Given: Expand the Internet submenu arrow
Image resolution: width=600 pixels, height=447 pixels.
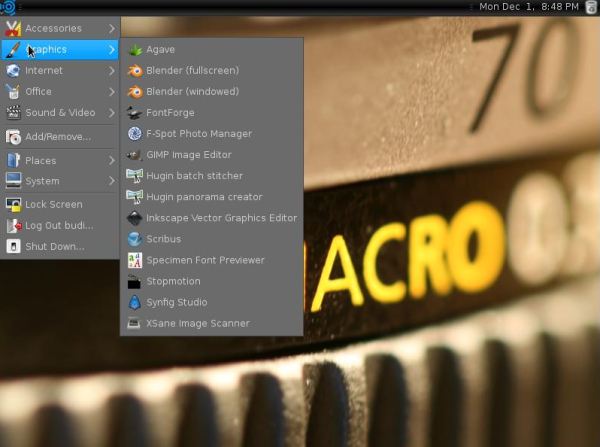Looking at the screenshot, I should pos(111,70).
